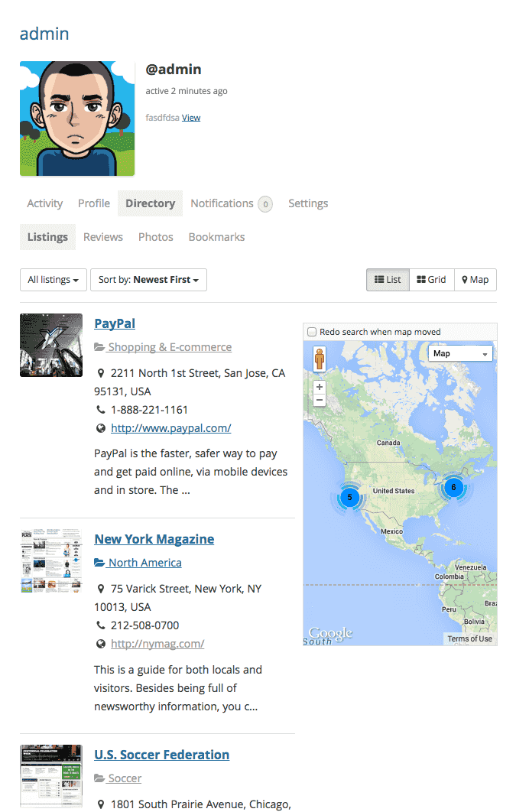The image size is (516, 812).
Task: Click the globe icon beside the PayPal website
Action: [100, 428]
